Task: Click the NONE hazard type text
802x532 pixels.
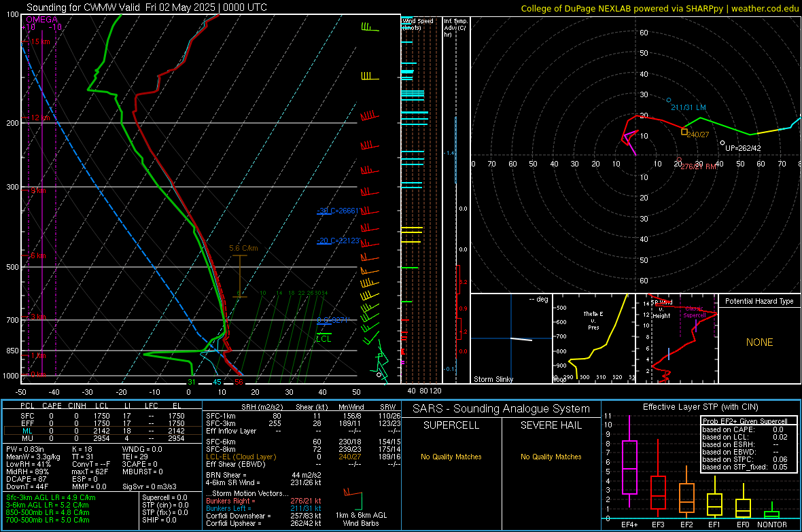Action: (760, 342)
